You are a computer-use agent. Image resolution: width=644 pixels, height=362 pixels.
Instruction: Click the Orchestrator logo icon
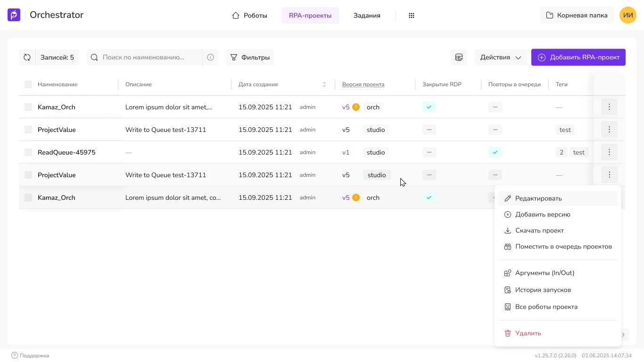pyautogui.click(x=14, y=15)
